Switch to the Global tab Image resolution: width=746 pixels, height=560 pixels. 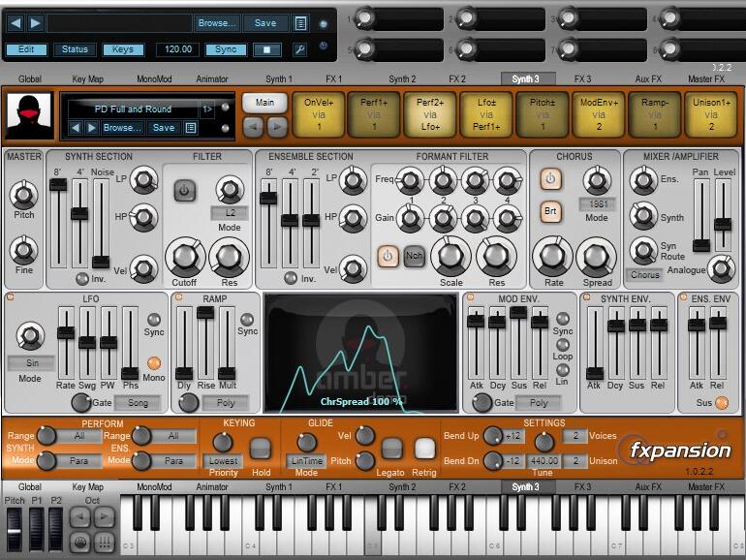click(29, 79)
